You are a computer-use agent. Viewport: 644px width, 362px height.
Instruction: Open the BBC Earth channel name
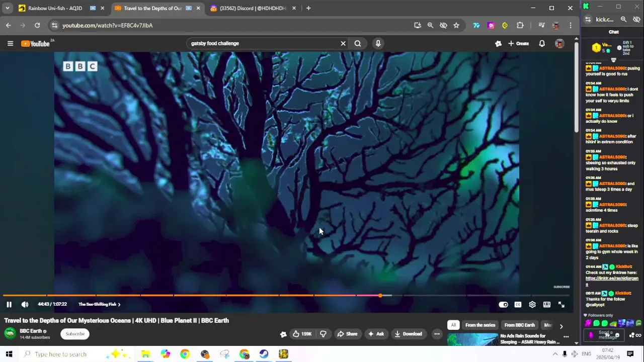(31, 331)
